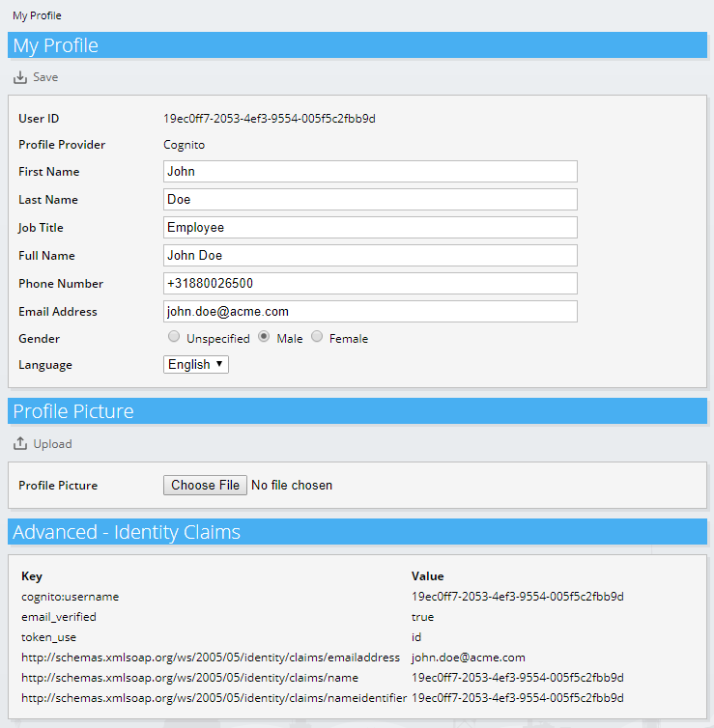This screenshot has width=714, height=728.
Task: Select the Male gender radio button
Action: (264, 337)
